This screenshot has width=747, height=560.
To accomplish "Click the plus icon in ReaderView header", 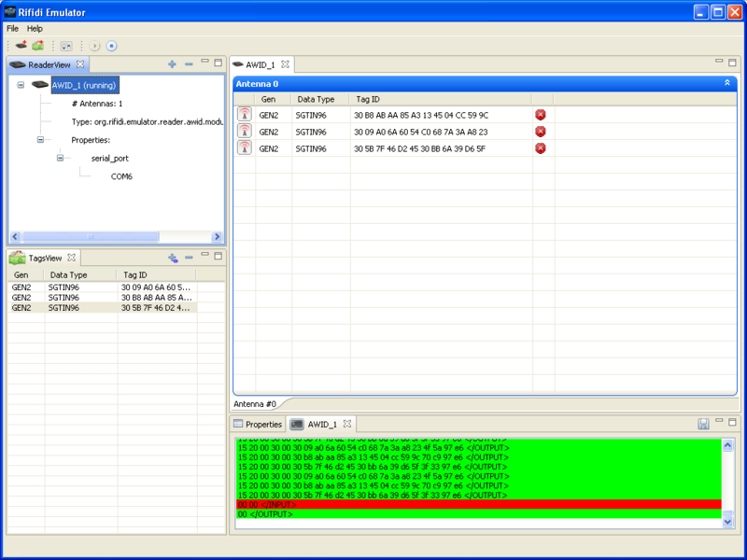I will coord(172,64).
